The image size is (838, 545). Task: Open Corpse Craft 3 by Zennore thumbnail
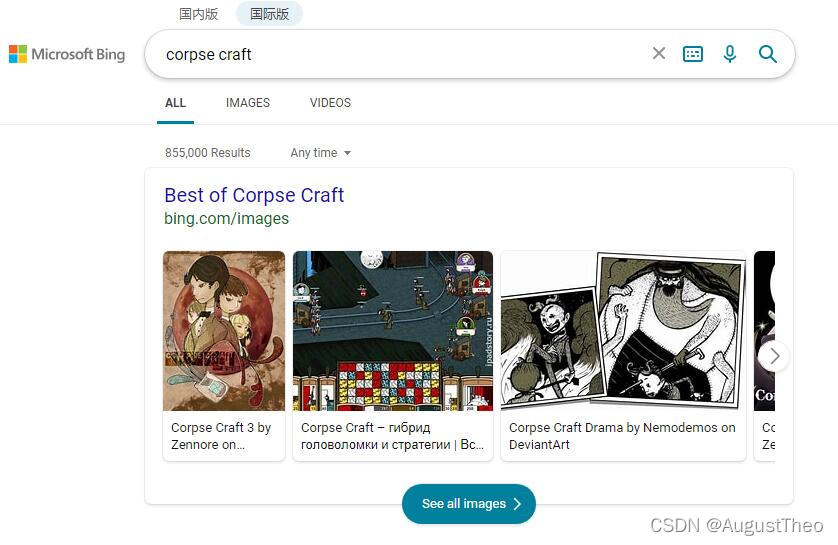(x=224, y=331)
